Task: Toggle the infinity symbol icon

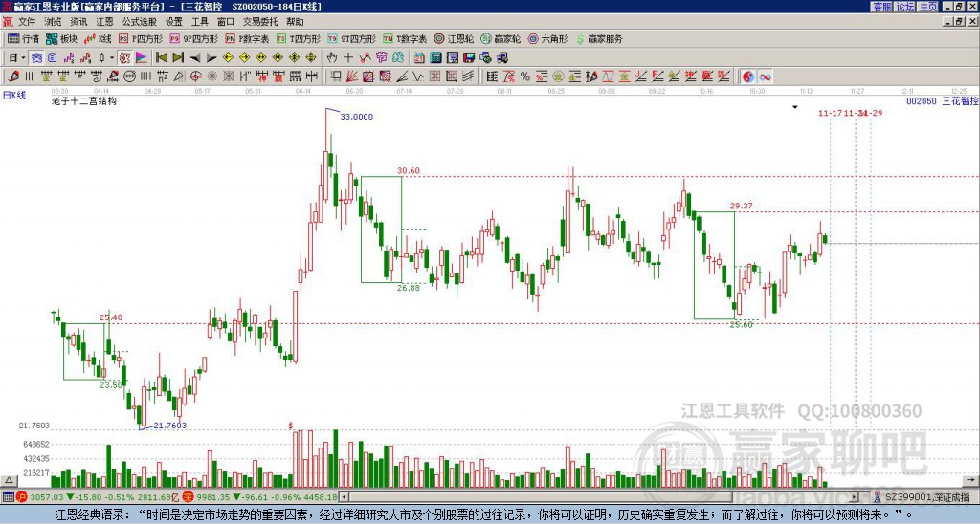Action: (765, 76)
